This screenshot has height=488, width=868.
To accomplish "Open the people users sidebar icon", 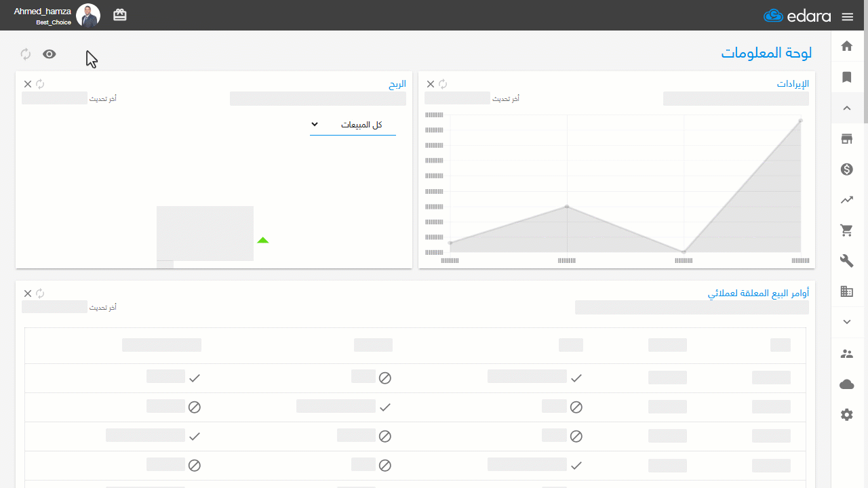I will point(846,353).
